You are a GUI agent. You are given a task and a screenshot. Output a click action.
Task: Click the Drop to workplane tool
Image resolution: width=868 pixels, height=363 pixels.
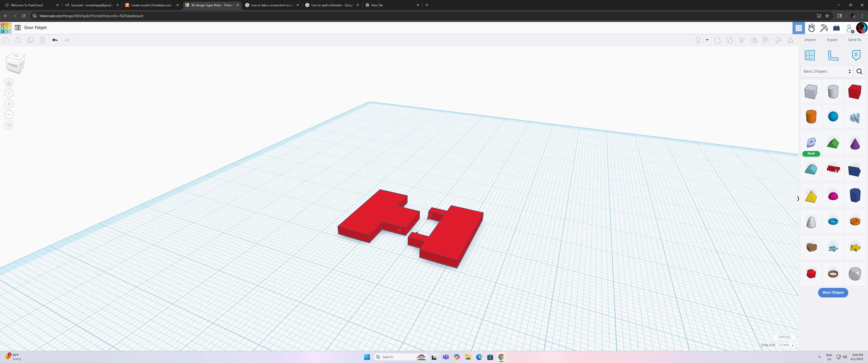coord(791,40)
